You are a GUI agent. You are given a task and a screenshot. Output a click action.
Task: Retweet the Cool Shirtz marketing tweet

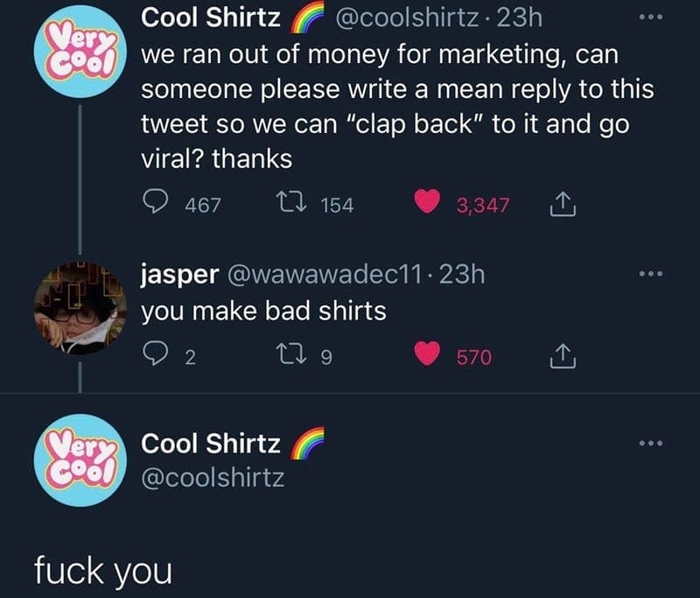click(x=290, y=202)
